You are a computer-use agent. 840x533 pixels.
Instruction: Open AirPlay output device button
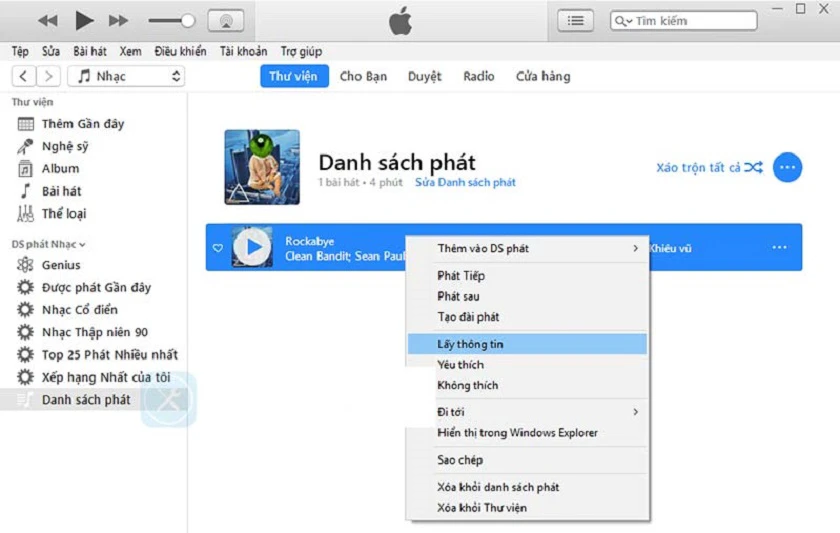click(x=226, y=21)
